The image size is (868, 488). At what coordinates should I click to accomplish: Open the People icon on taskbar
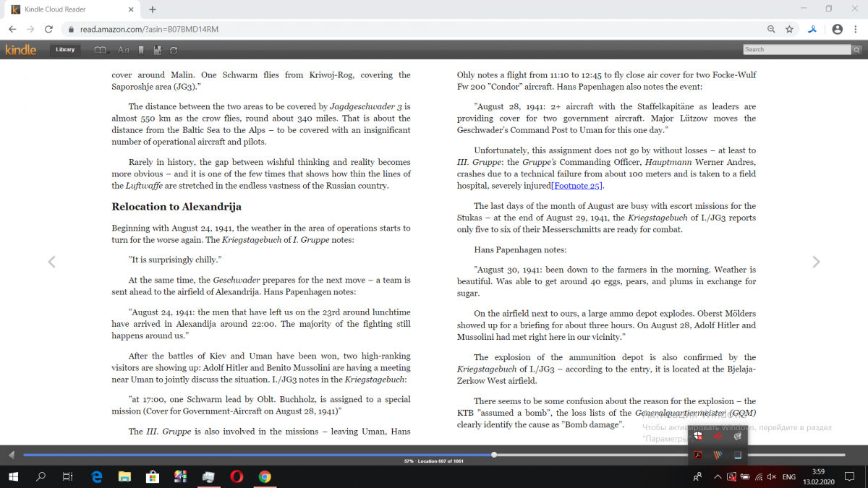[697, 476]
